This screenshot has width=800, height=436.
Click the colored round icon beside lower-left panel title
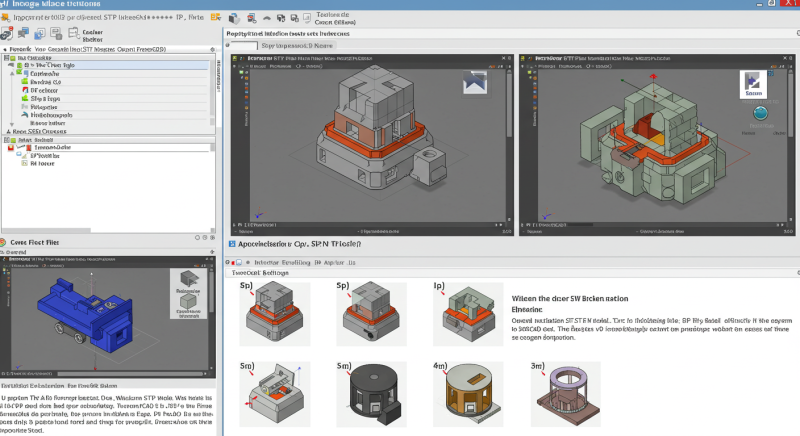[3, 242]
